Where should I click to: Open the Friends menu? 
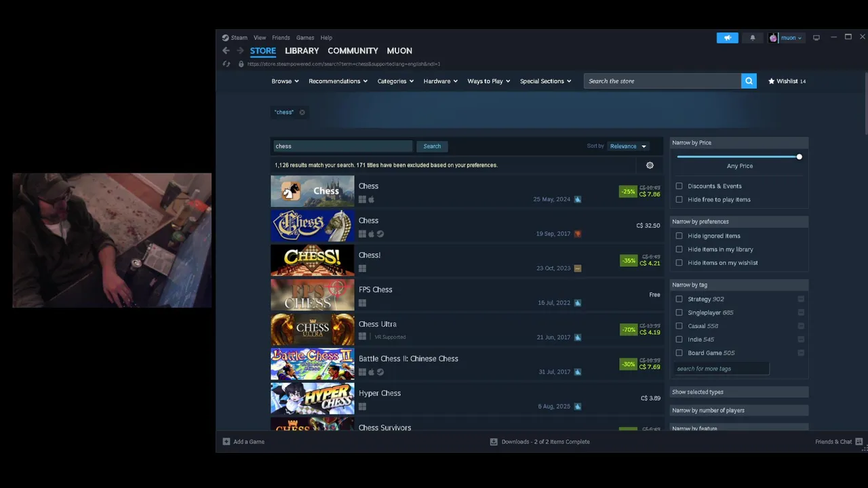pos(281,38)
